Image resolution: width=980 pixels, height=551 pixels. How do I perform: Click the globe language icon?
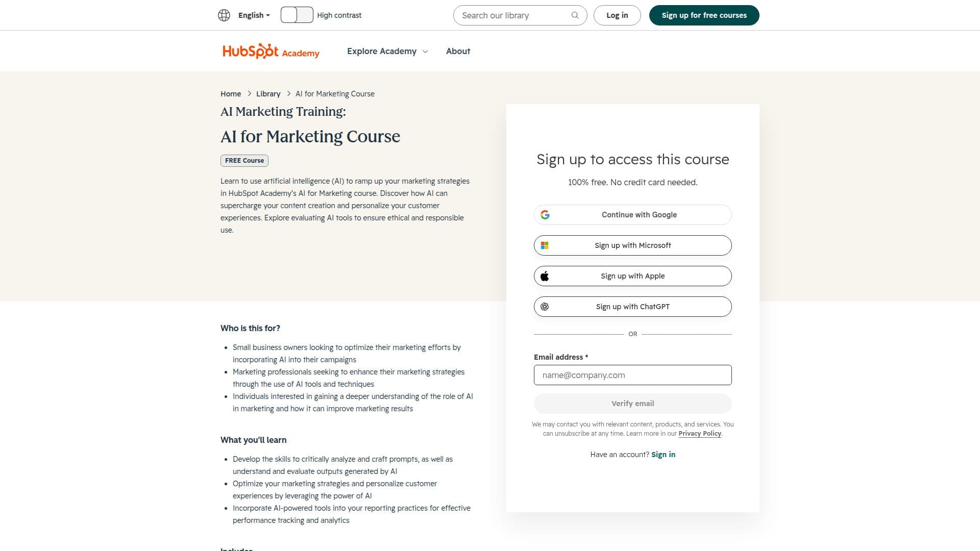coord(224,15)
